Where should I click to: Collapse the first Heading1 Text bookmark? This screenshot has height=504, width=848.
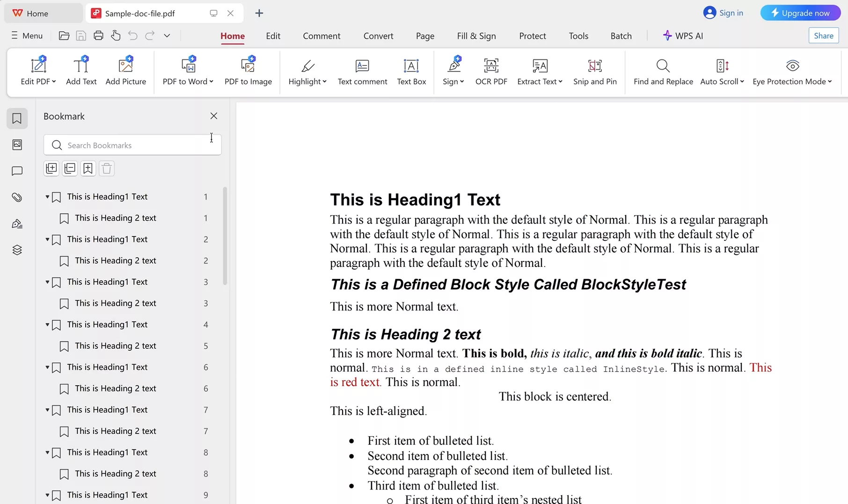(x=47, y=197)
